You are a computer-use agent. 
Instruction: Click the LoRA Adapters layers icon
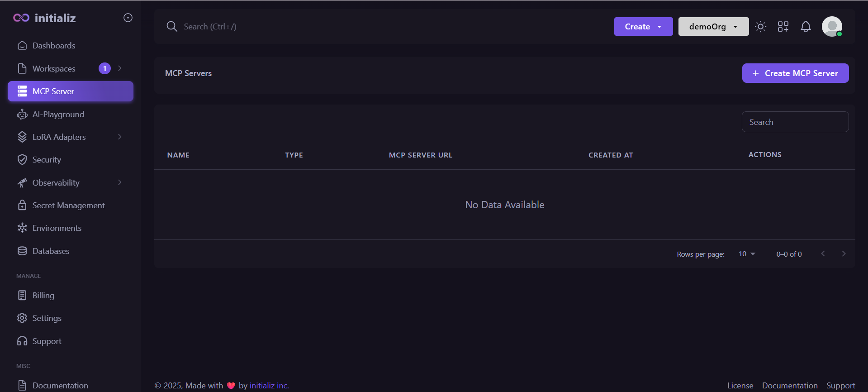[22, 137]
